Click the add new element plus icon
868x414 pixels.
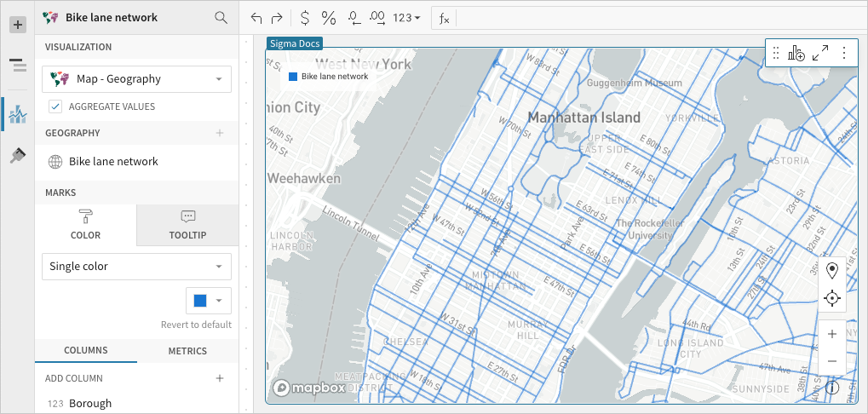(x=18, y=25)
